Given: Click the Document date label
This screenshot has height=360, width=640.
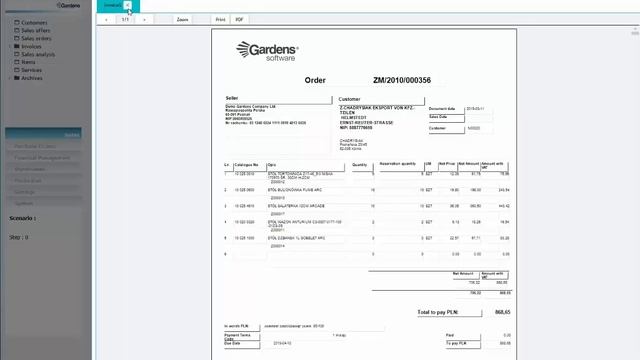Looking at the screenshot, I should click(x=442, y=109).
